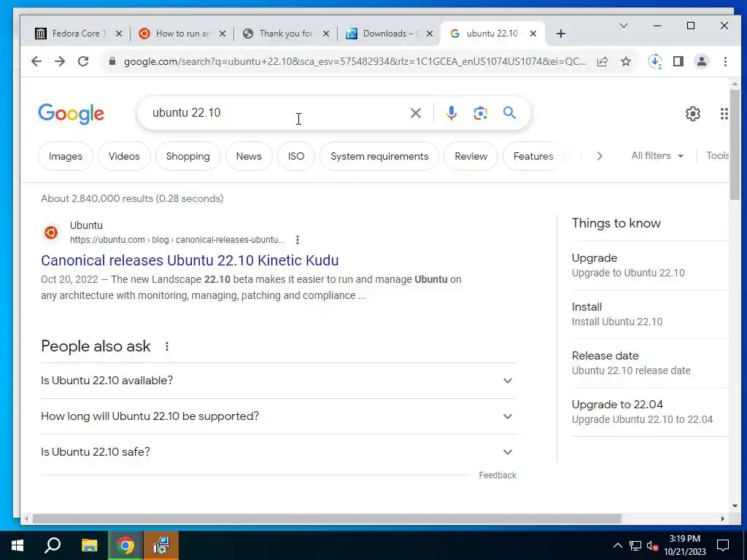Select the Features filter chip
The image size is (747, 560).
point(533,156)
